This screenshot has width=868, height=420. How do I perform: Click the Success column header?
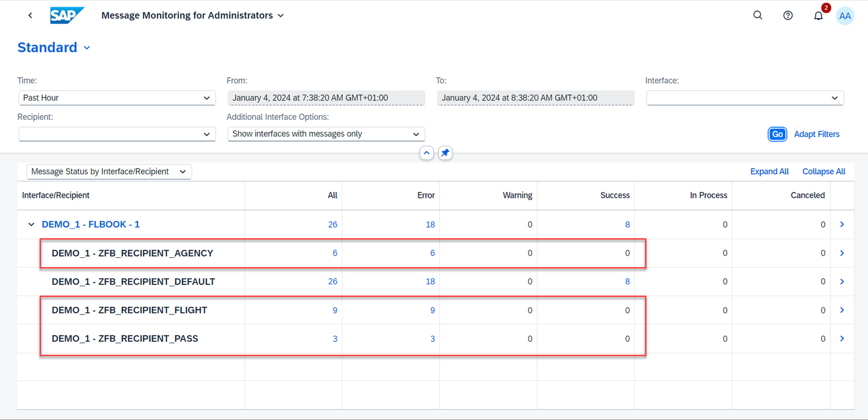(x=586, y=195)
